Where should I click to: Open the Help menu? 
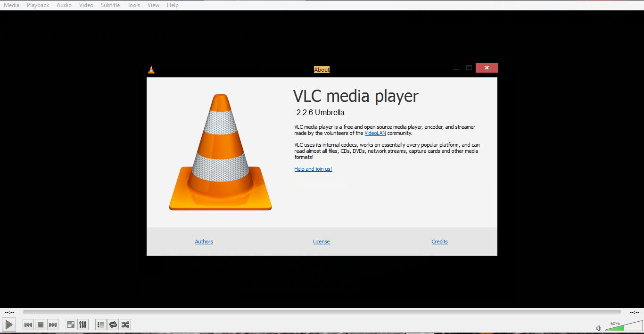[173, 5]
